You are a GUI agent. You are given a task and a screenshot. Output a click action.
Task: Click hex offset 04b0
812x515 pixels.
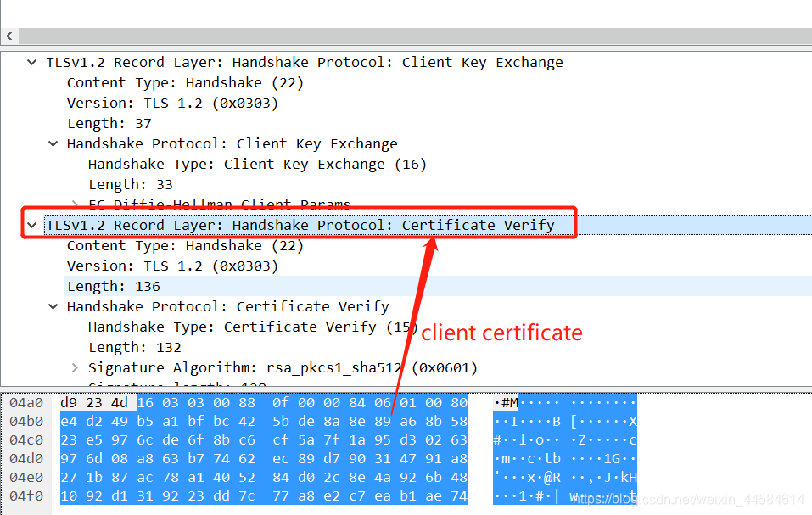[x=26, y=422]
